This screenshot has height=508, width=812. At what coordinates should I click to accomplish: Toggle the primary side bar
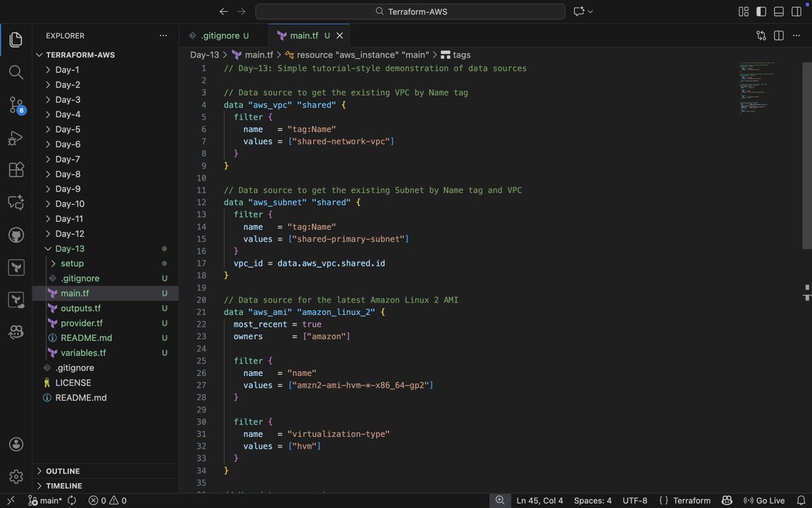pos(761,12)
